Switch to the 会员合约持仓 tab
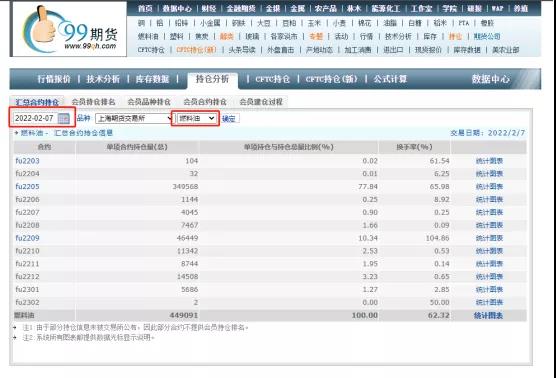The height and width of the screenshot is (378, 556). (205, 102)
